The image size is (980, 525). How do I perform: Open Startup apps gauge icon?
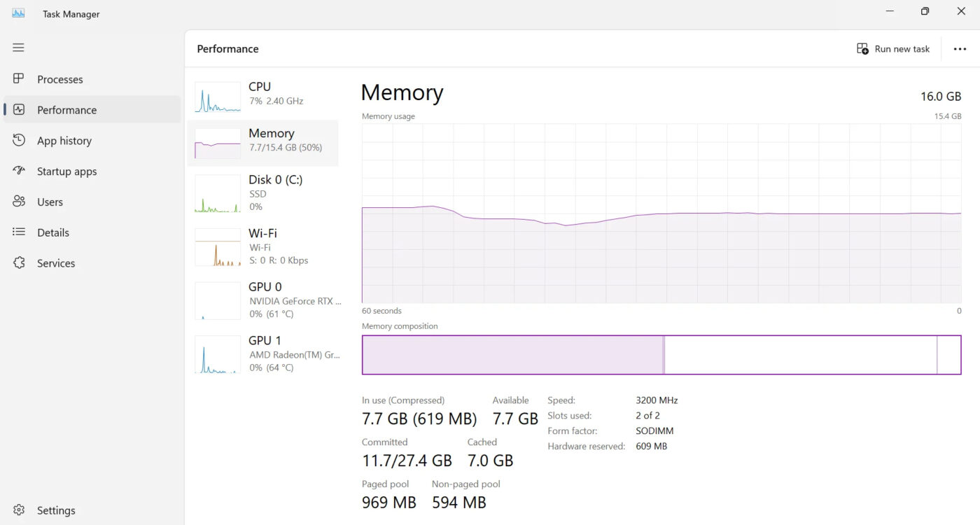pyautogui.click(x=19, y=171)
